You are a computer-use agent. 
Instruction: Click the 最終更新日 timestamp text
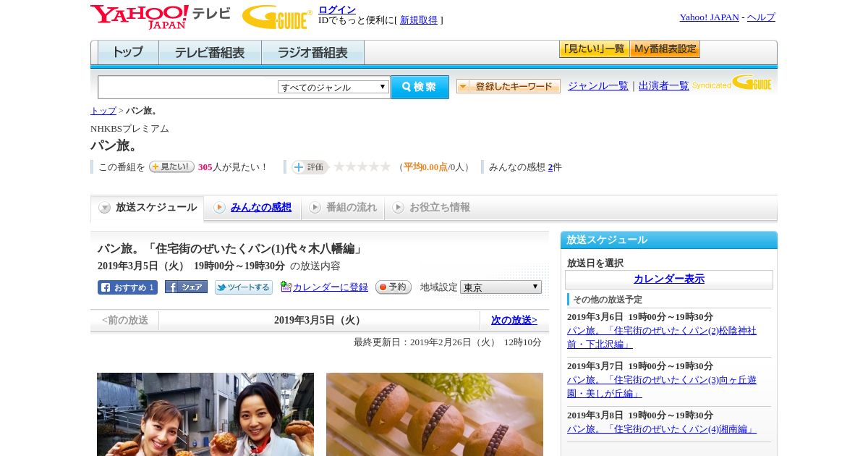(448, 342)
